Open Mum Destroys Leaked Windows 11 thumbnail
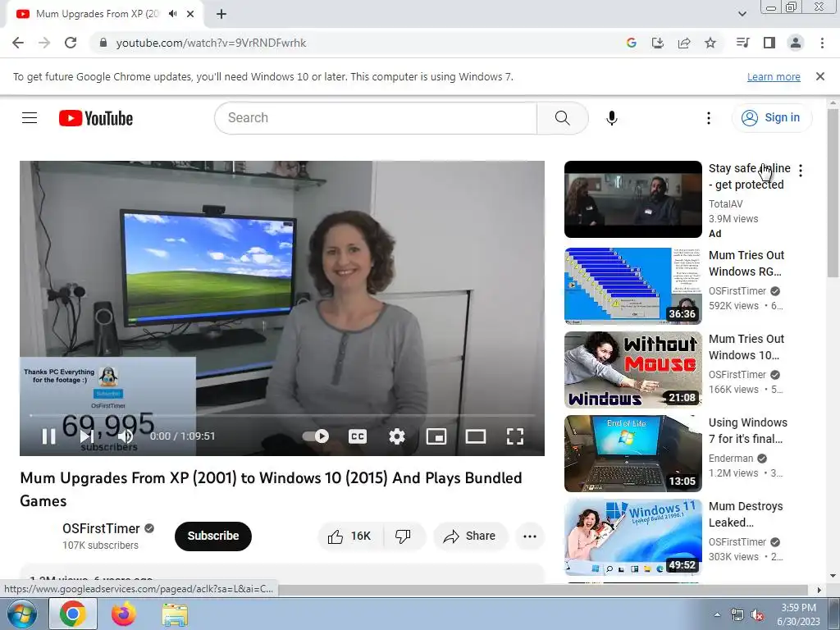The height and width of the screenshot is (630, 840). click(x=633, y=536)
